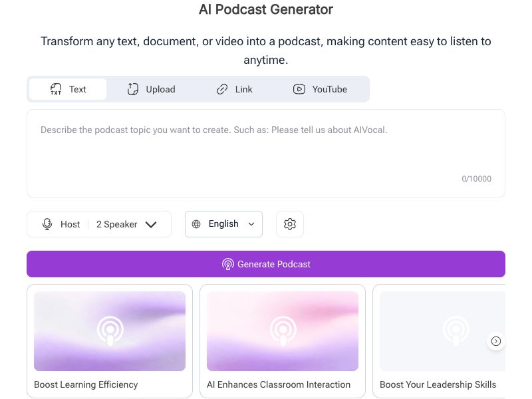
Task: Open the English language dropdown
Action: tap(223, 224)
